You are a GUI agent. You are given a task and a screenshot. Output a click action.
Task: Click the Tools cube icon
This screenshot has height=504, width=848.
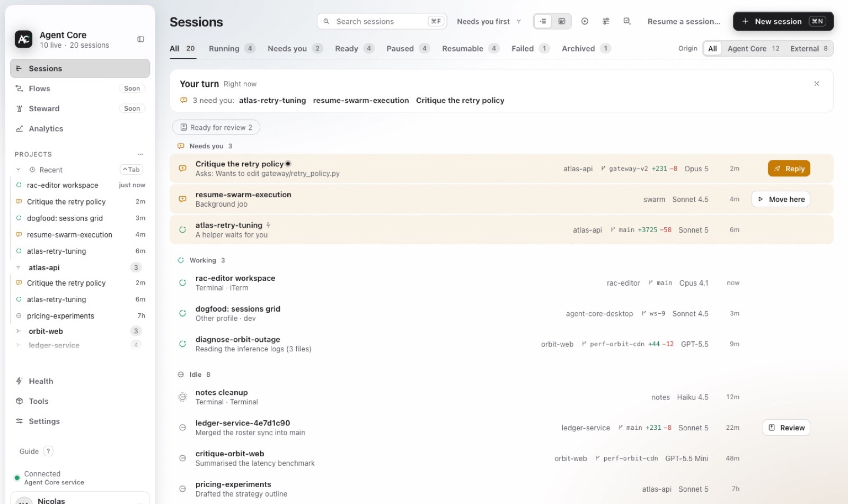pyautogui.click(x=20, y=401)
